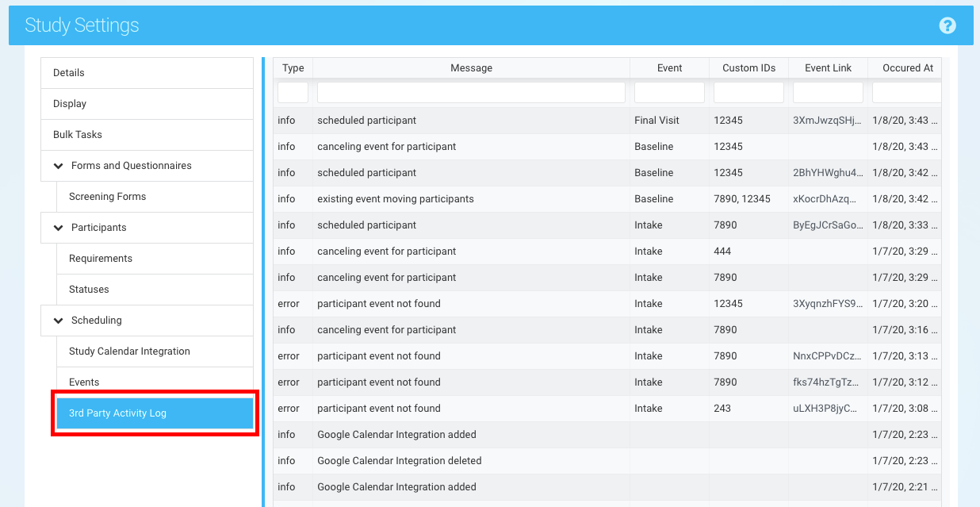Collapse the Scheduling section chevron
This screenshot has height=507, width=980.
coord(59,321)
